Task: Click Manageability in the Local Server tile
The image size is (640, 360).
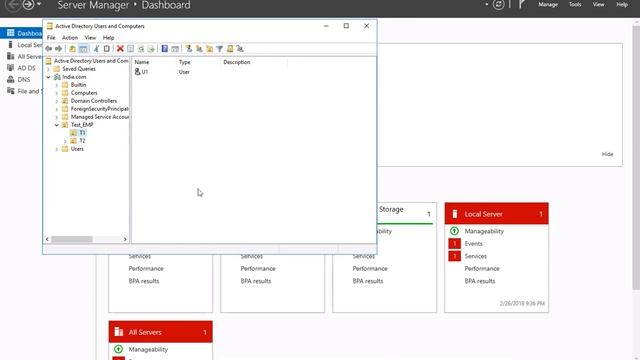Action: 484,231
